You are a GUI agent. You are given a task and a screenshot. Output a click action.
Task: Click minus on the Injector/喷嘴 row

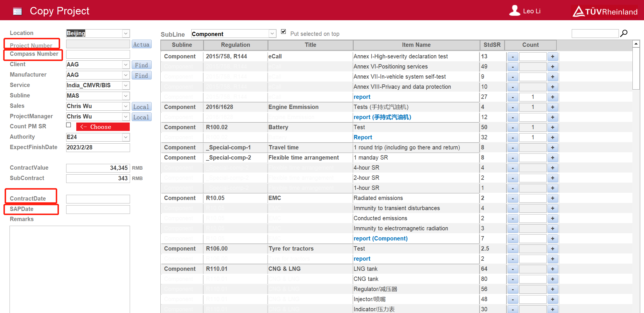(x=513, y=299)
